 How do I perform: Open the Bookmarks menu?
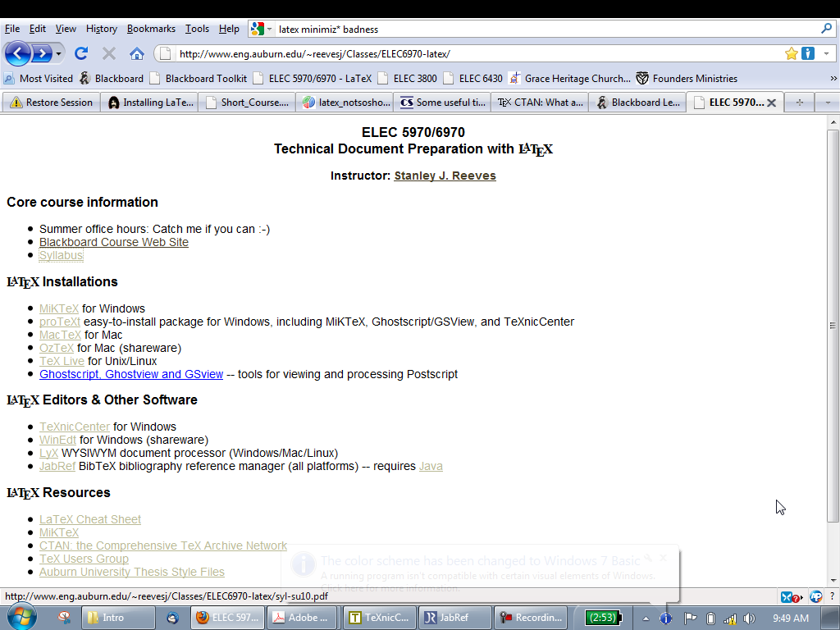151,29
